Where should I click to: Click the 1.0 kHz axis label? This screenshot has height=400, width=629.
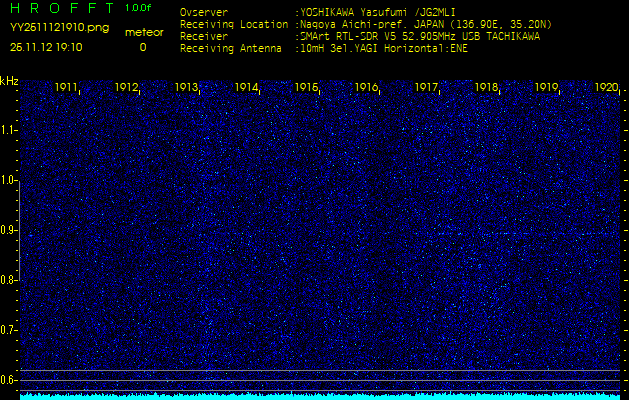click(8, 181)
